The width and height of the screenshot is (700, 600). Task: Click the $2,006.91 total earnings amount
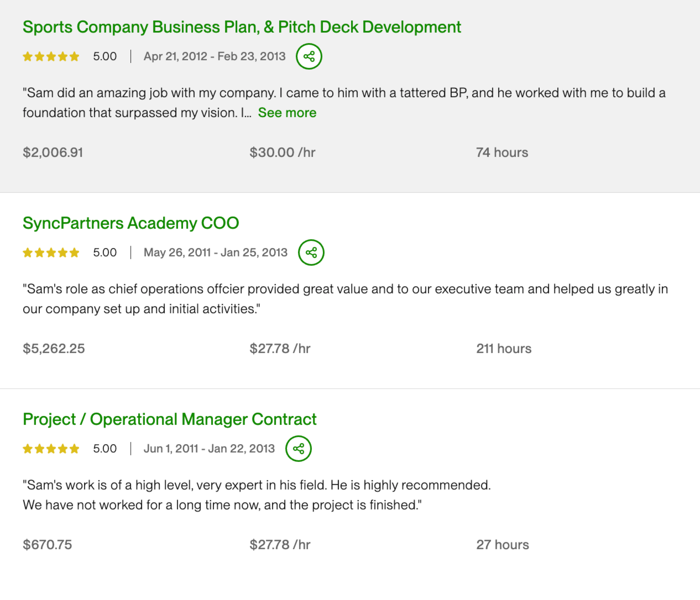[53, 152]
